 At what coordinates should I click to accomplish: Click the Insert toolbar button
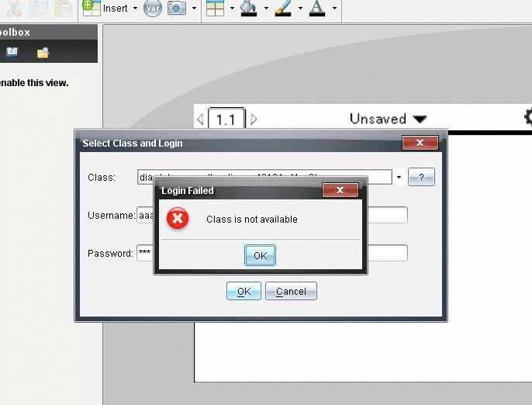pos(105,8)
